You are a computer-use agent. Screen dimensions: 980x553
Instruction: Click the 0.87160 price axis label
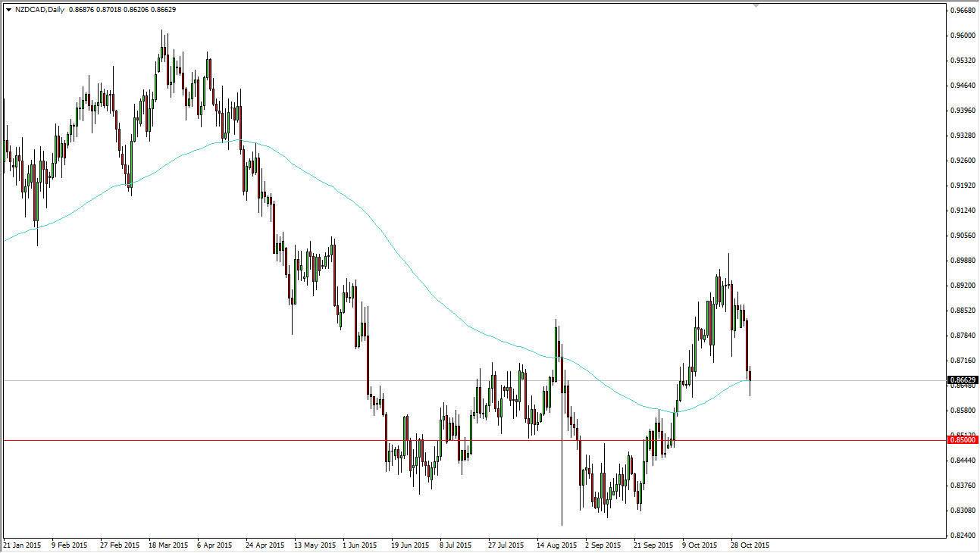[x=961, y=361]
